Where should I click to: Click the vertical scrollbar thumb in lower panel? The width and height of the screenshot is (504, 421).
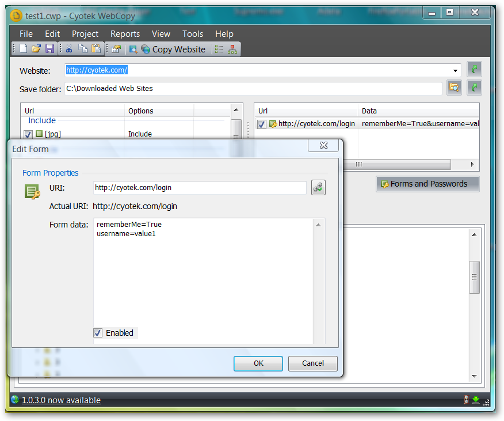point(474,277)
